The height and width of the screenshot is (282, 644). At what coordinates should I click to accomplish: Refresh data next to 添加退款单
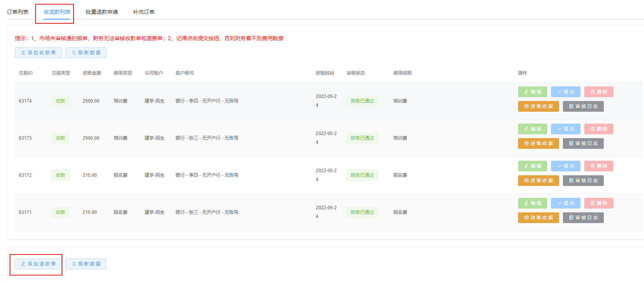[86, 264]
